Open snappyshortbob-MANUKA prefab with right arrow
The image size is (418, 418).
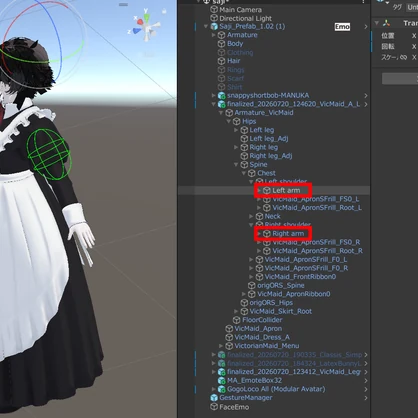(366, 96)
